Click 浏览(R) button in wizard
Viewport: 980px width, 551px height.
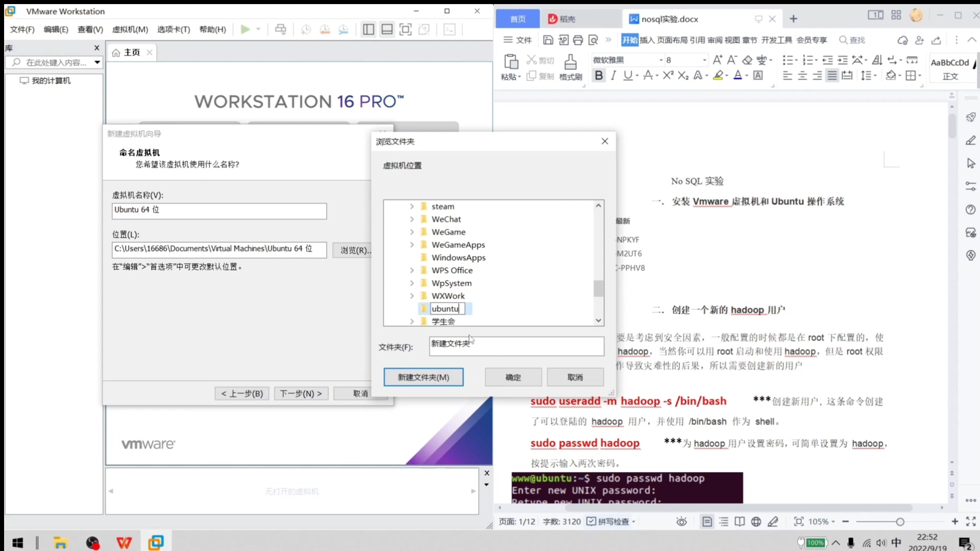[352, 250]
